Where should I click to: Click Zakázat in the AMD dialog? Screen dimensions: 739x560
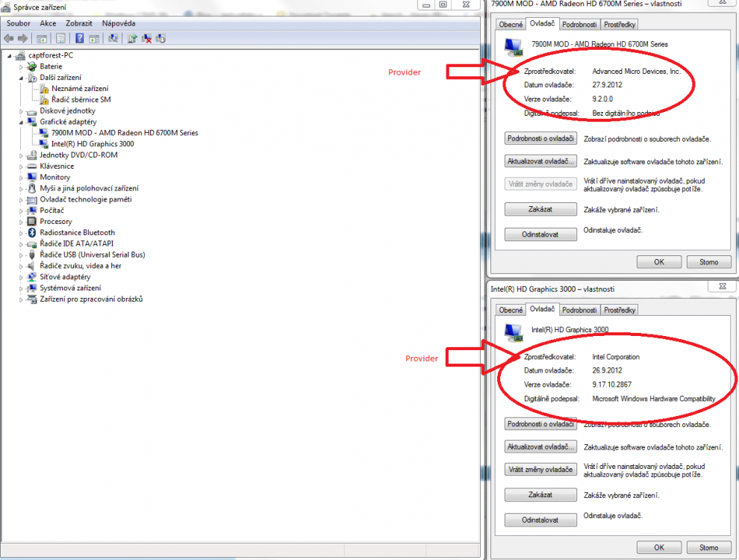540,209
